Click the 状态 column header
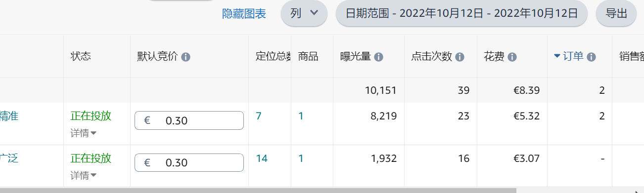The width and height of the screenshot is (644, 193). pyautogui.click(x=81, y=57)
